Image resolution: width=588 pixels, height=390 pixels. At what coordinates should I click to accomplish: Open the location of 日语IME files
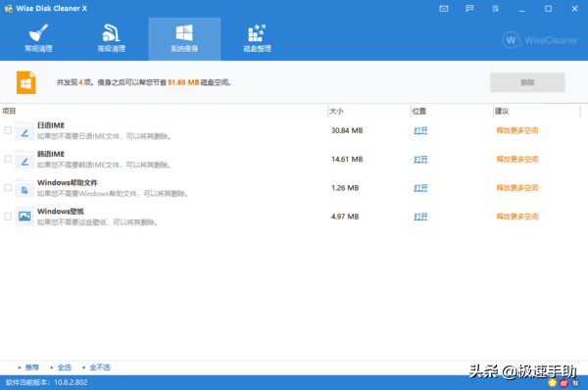click(420, 130)
